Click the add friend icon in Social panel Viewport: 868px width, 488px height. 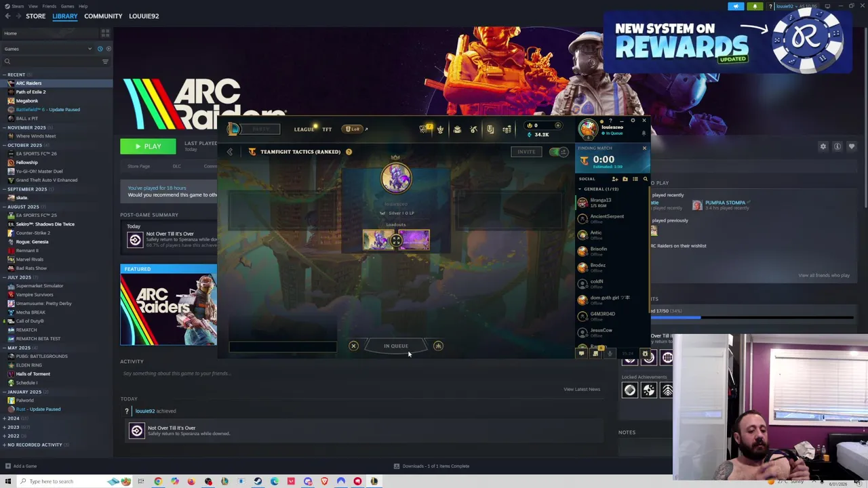pyautogui.click(x=615, y=179)
